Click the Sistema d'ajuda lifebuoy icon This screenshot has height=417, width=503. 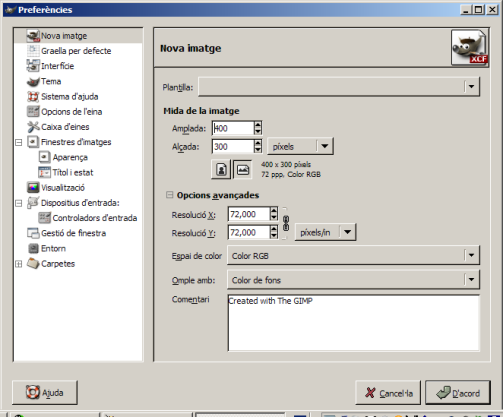coord(33,97)
